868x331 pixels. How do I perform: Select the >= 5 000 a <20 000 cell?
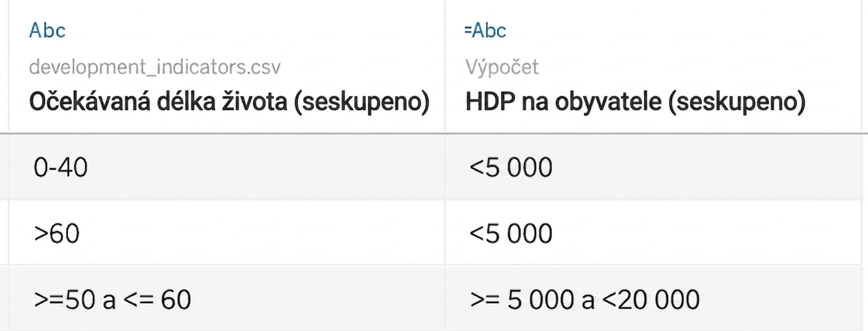point(585,299)
